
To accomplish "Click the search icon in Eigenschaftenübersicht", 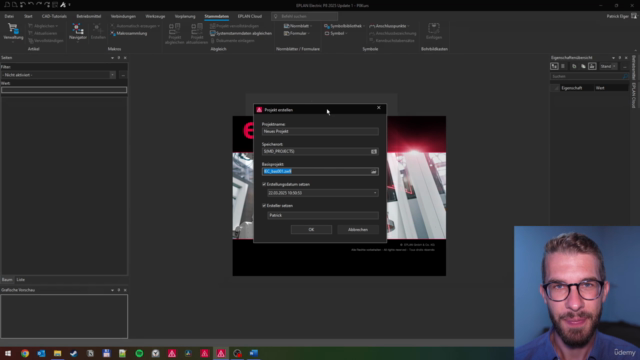I will point(626,76).
